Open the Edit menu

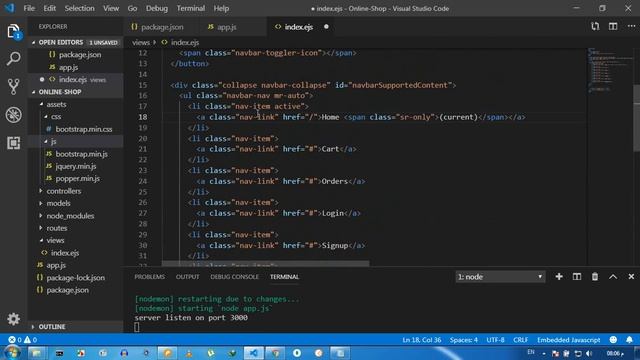pos(49,8)
